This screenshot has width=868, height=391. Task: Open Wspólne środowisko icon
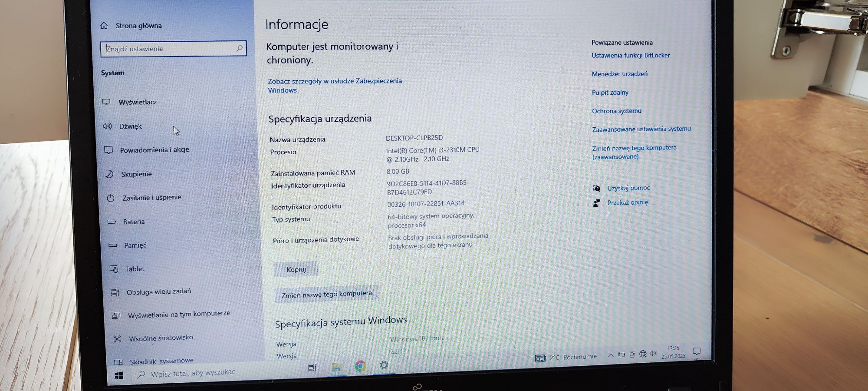click(117, 339)
